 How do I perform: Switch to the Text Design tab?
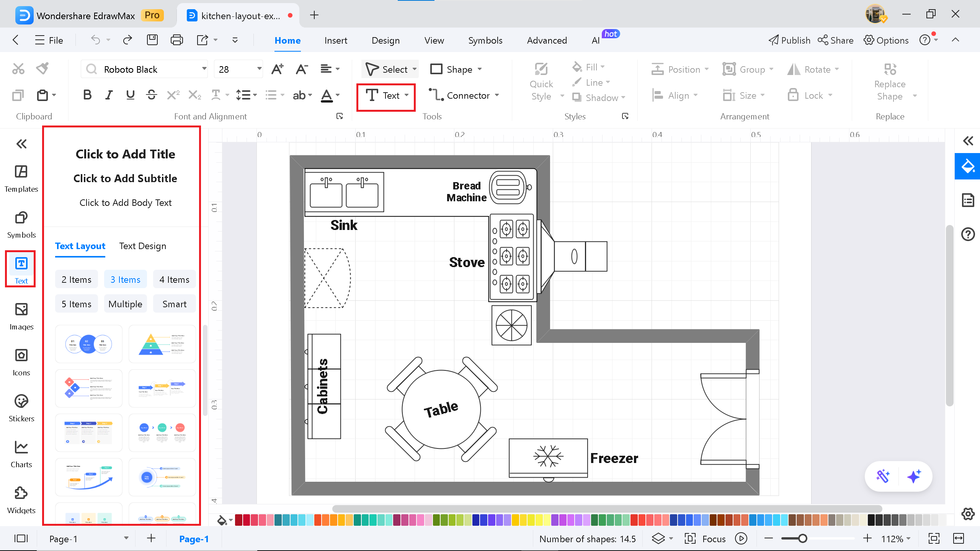(x=142, y=246)
